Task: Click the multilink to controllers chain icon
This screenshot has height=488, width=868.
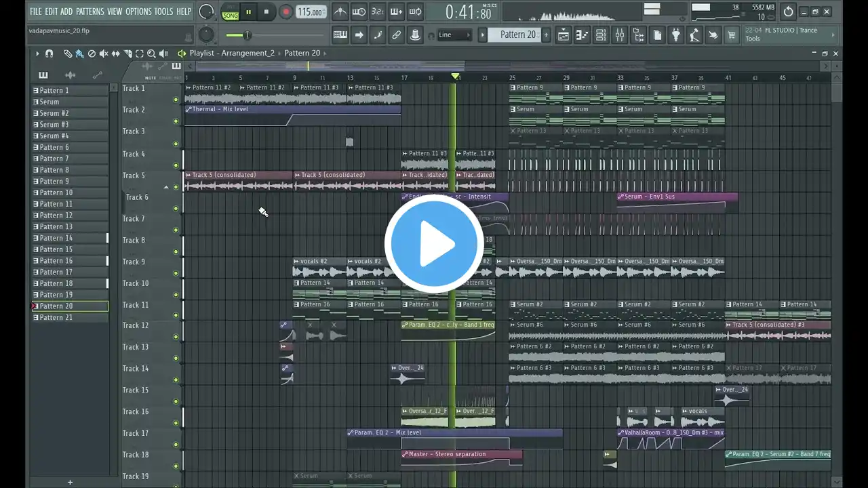Action: 397,35
